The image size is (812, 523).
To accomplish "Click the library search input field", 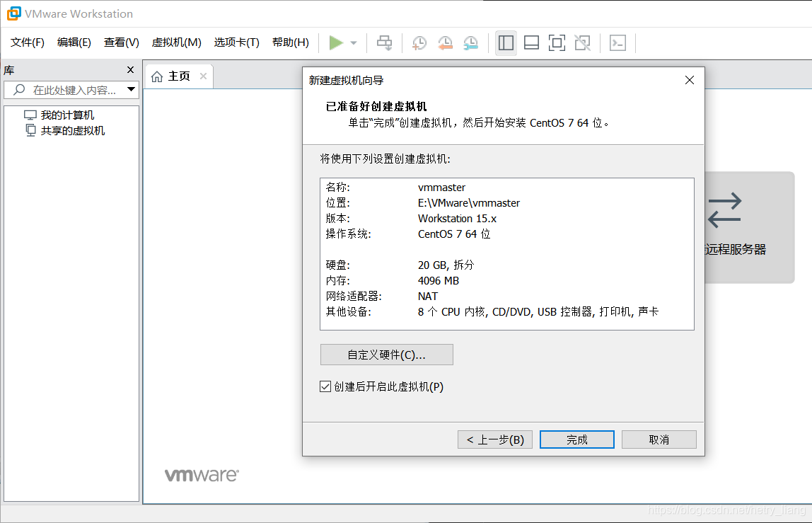I will (x=71, y=90).
